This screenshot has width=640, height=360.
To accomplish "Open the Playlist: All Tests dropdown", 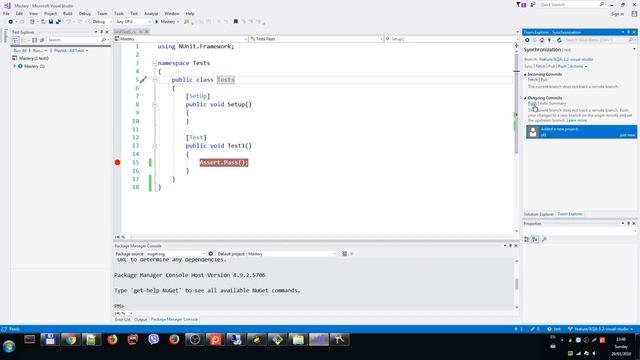I will pyautogui.click(x=71, y=51).
